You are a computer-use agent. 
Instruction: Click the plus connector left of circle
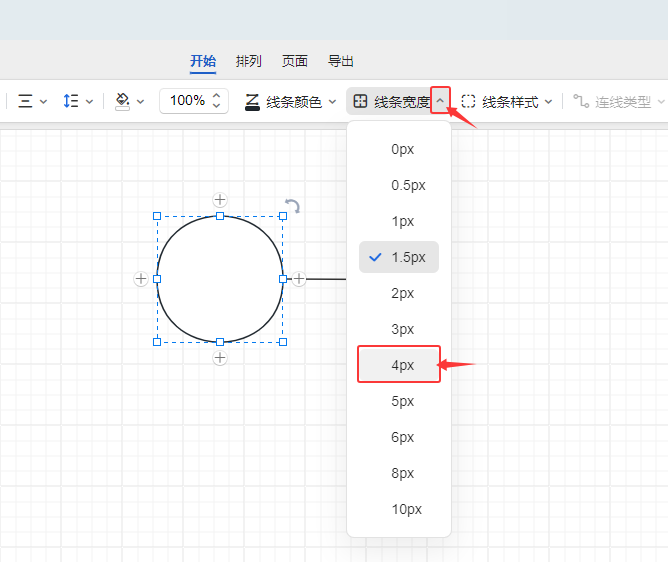141,279
